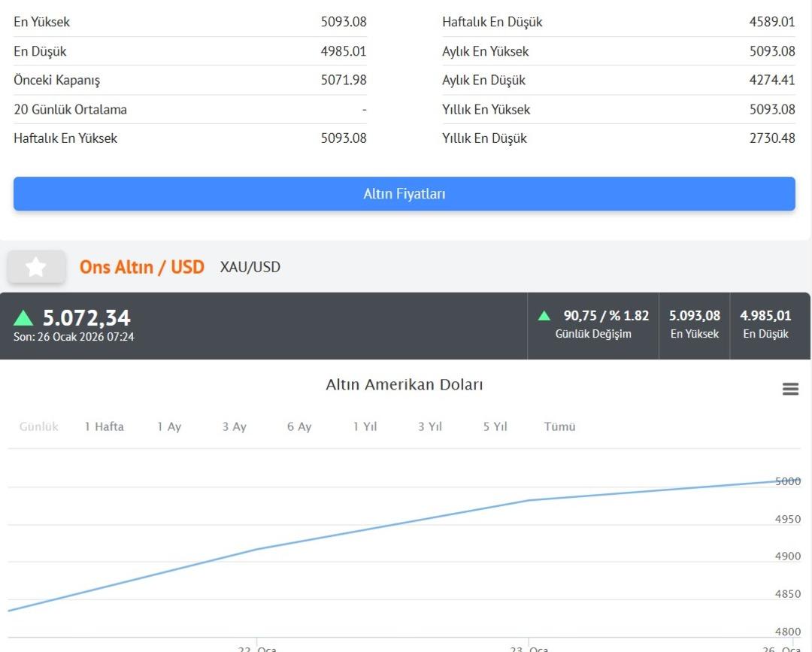Click En Yüksek value in dark bar

pos(694,316)
